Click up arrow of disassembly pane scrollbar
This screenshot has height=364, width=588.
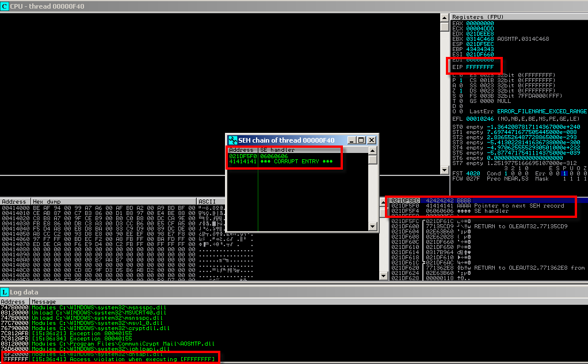point(444,26)
